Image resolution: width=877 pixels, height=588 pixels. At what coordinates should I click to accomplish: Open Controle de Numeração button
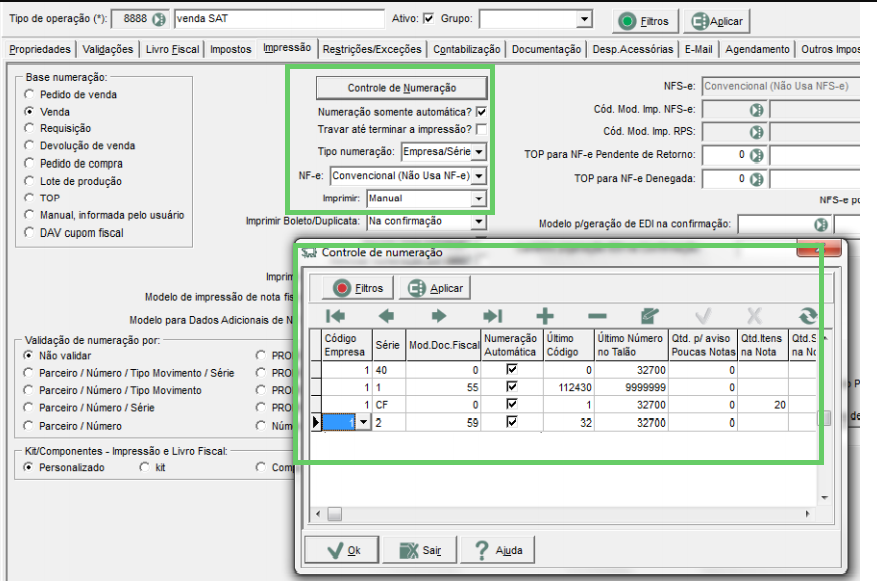pyautogui.click(x=402, y=88)
